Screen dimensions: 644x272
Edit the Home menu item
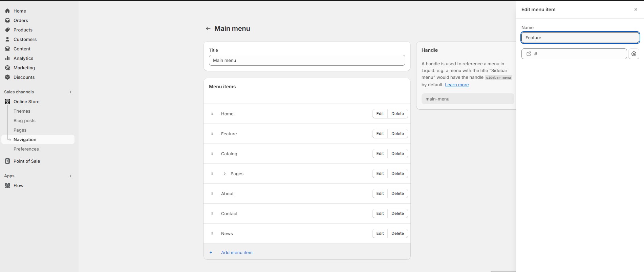380,114
